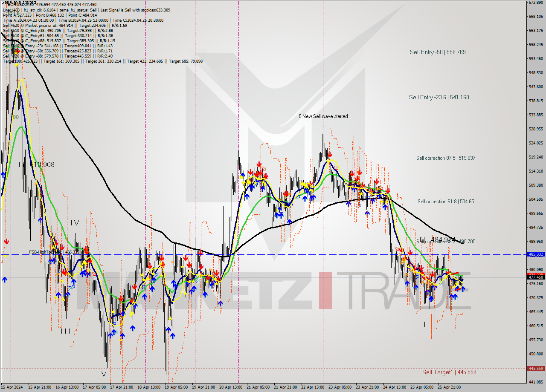Click '17 Apr 21:00' on the time axis

(x=122, y=388)
